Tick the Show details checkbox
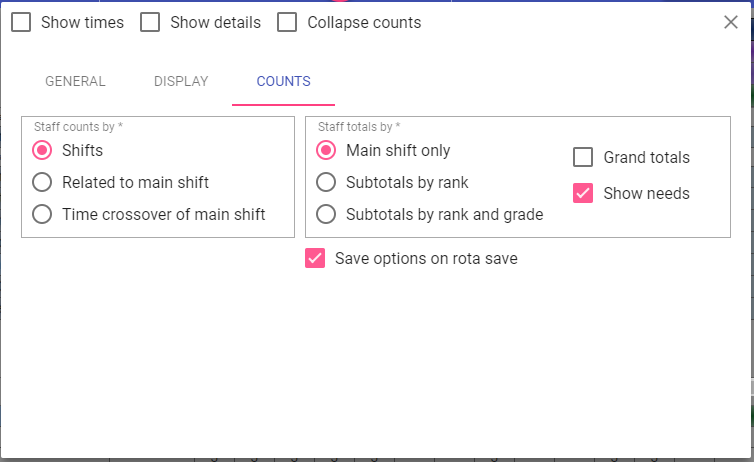 (x=150, y=22)
